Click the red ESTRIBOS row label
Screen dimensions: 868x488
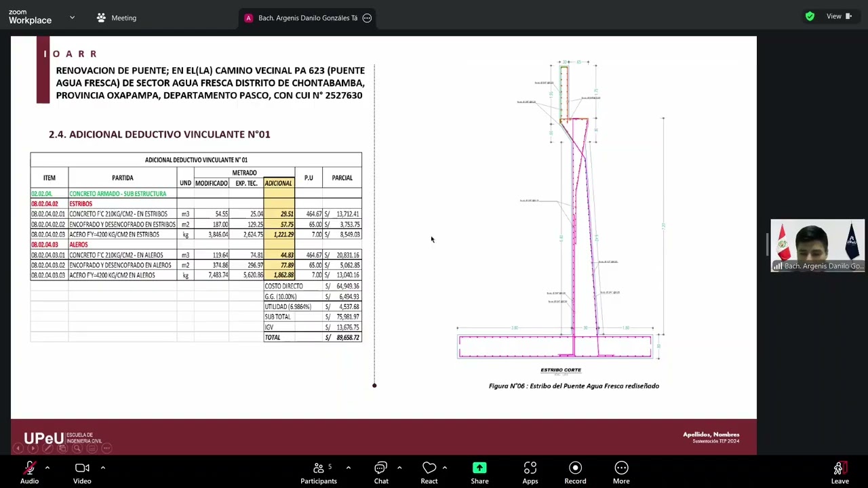click(81, 203)
